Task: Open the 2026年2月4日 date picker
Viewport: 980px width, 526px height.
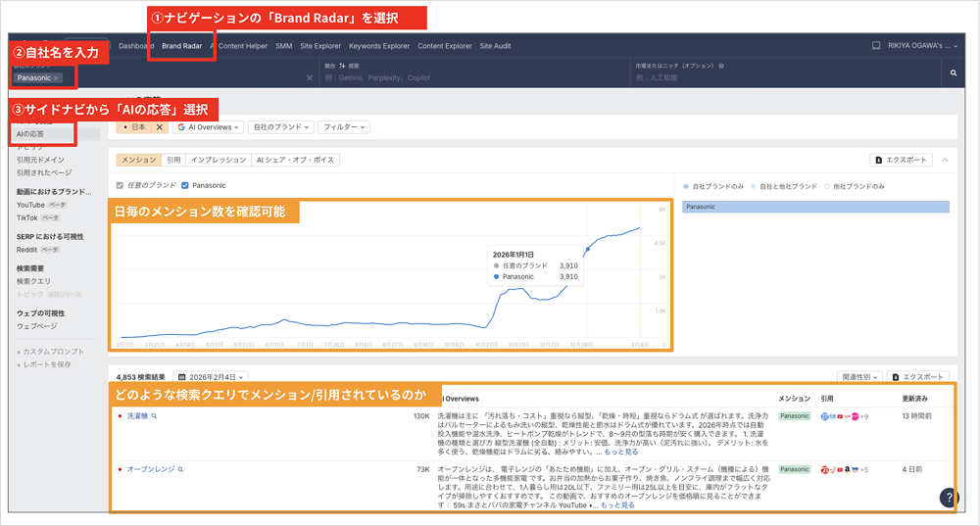Action: 212,376
